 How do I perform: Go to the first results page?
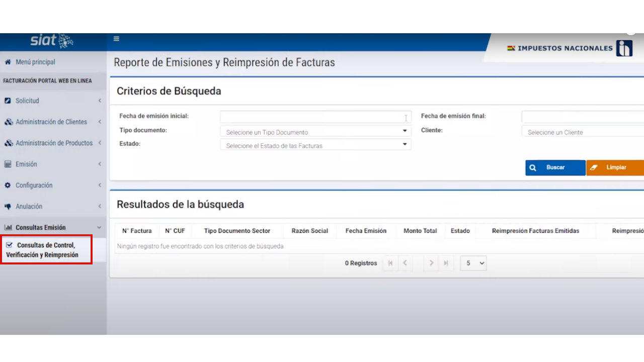(390, 263)
